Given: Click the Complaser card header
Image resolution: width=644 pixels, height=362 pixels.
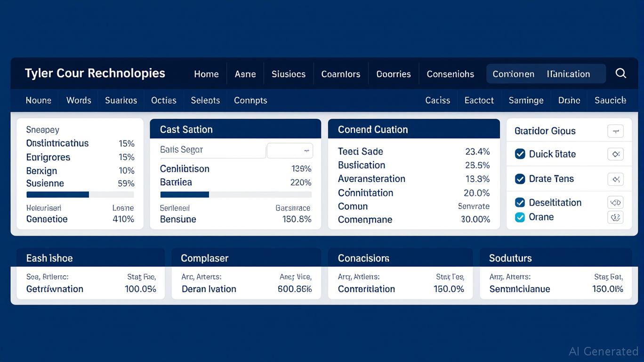Looking at the screenshot, I should pyautogui.click(x=246, y=258).
